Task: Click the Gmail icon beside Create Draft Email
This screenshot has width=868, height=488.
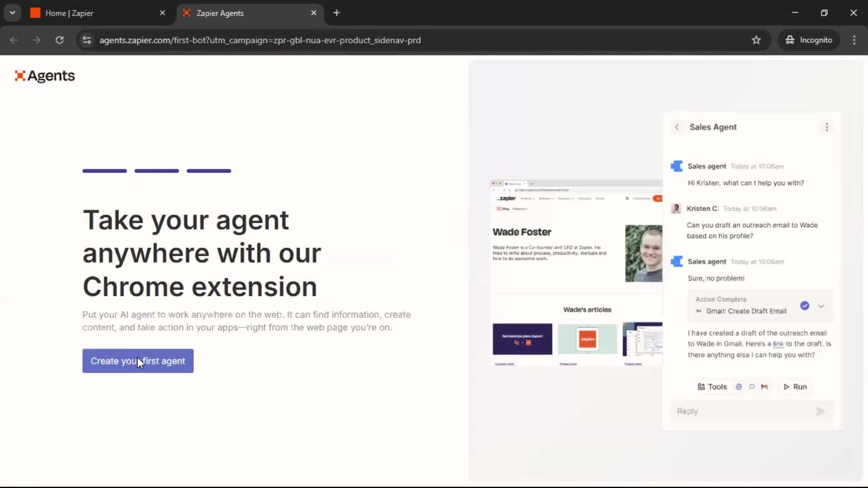Action: click(698, 311)
